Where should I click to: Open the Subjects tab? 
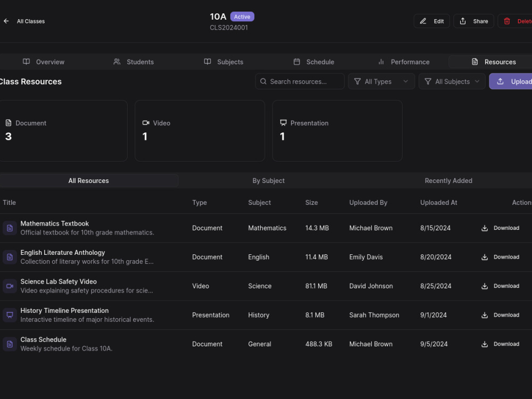[x=223, y=62]
